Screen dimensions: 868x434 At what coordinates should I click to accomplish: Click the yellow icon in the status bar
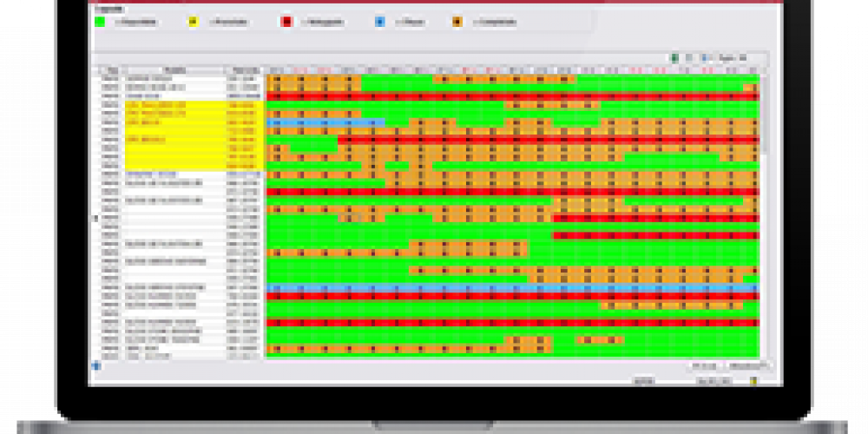[x=752, y=380]
